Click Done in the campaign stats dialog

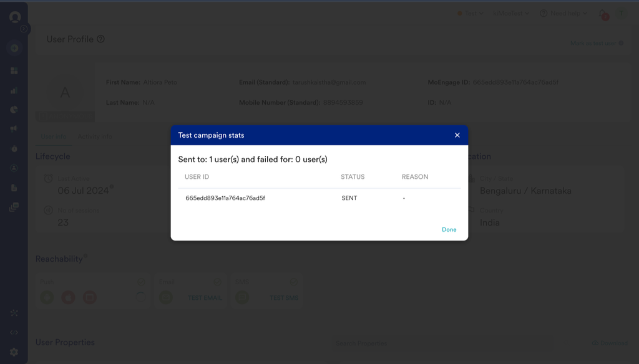pyautogui.click(x=449, y=230)
